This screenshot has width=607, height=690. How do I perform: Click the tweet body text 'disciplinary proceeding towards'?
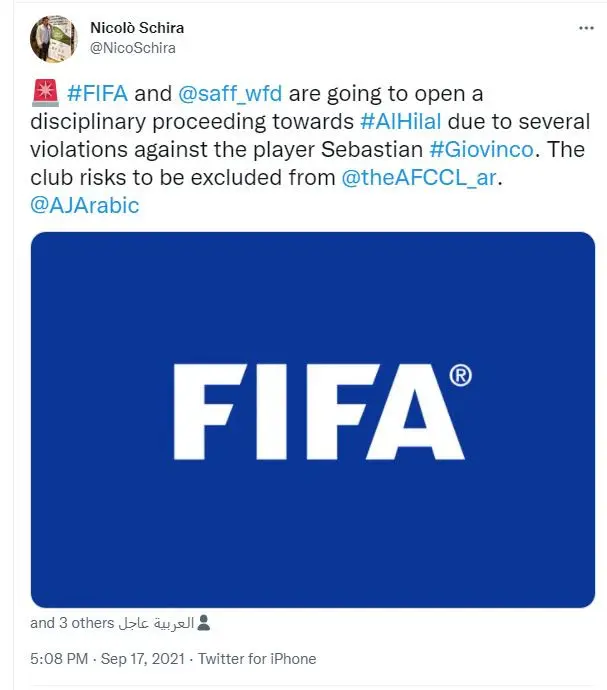192,122
